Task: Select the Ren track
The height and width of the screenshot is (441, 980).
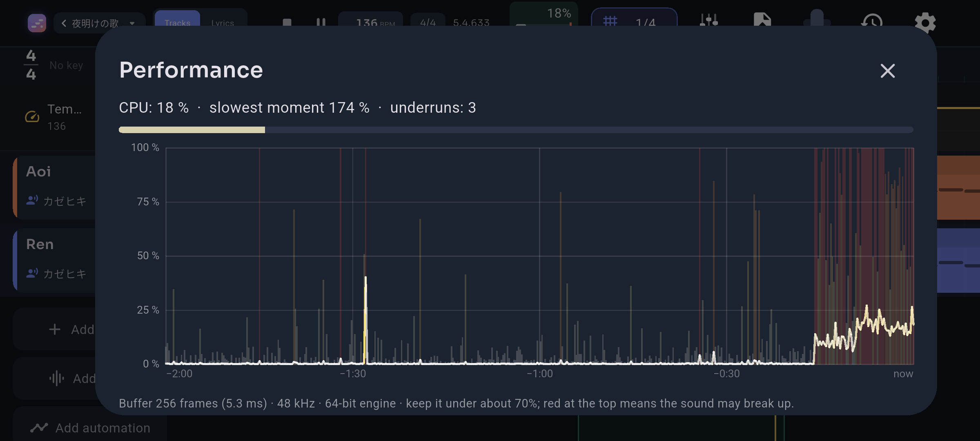Action: tap(55, 260)
